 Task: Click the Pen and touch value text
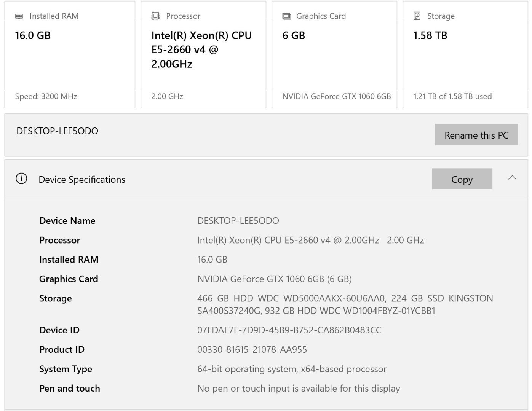click(299, 388)
